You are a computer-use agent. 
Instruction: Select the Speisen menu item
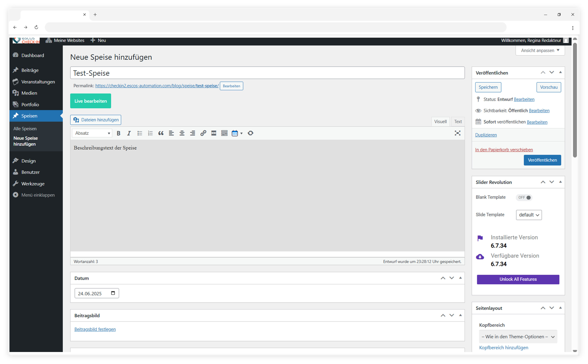(36, 116)
